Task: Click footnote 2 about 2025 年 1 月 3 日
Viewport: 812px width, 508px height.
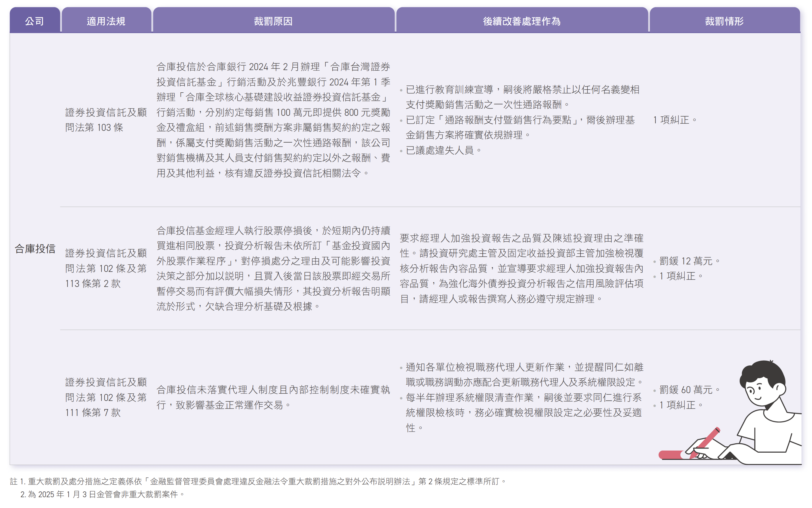Action: 103,494
